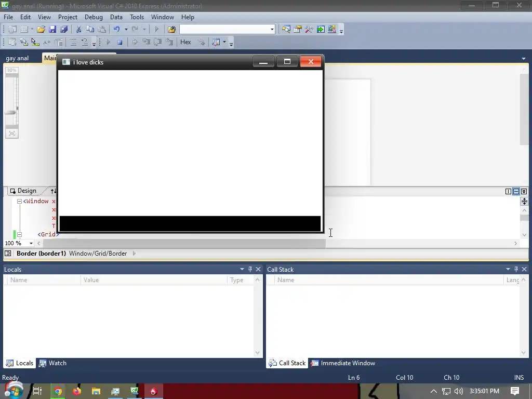Click the Copy icon in the toolbar
Image resolution: width=532 pixels, height=399 pixels.
click(x=90, y=30)
